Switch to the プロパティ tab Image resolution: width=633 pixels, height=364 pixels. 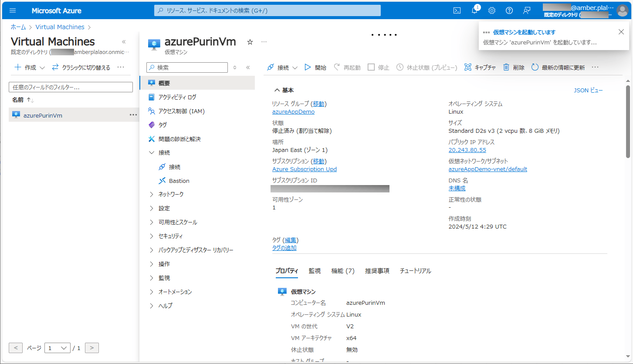[287, 271]
